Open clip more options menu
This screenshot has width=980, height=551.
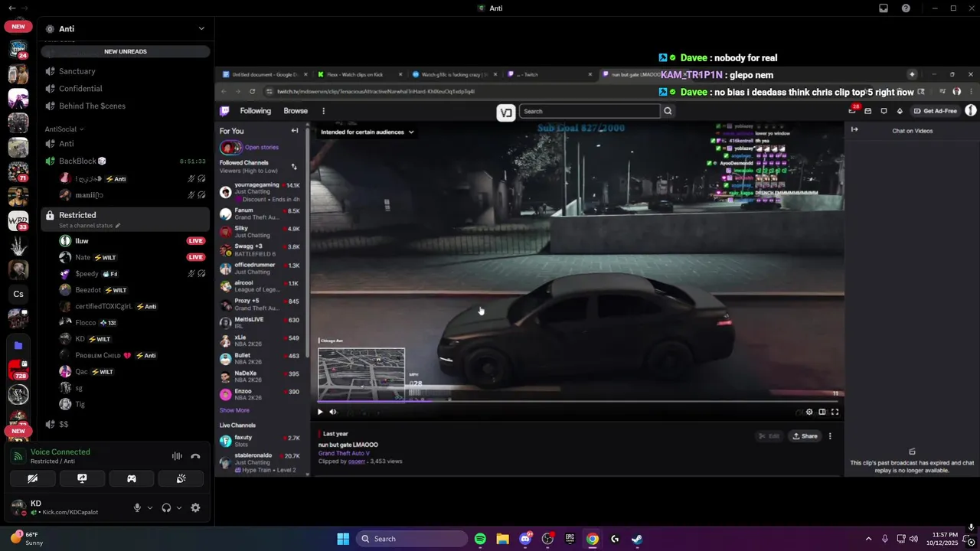pyautogui.click(x=830, y=436)
